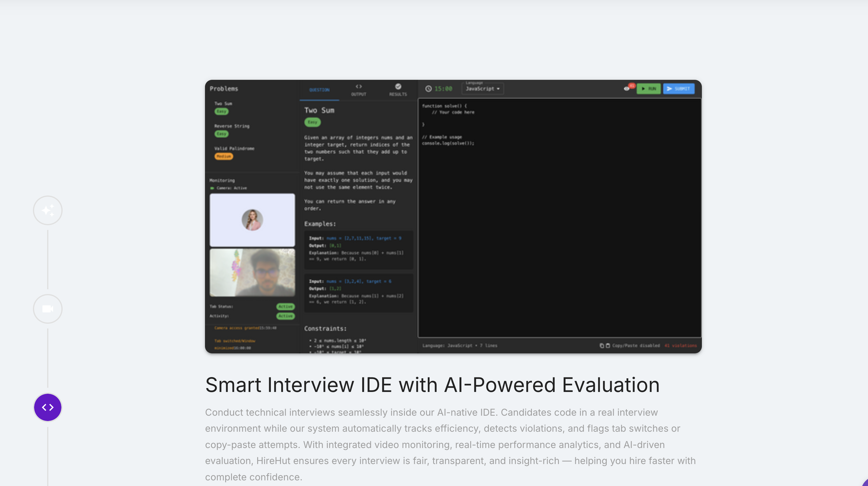Open the Language JavaScript dropdown

point(482,89)
